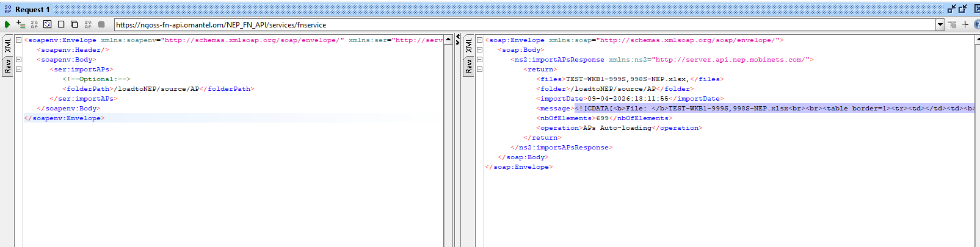Collapse the return node in response
Screen dimensions: 980x247
[x=480, y=70]
